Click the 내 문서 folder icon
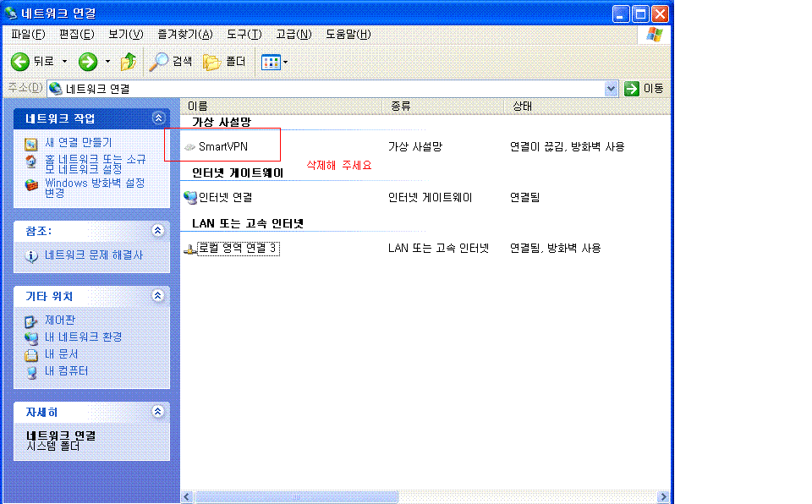The image size is (812, 504). click(31, 355)
